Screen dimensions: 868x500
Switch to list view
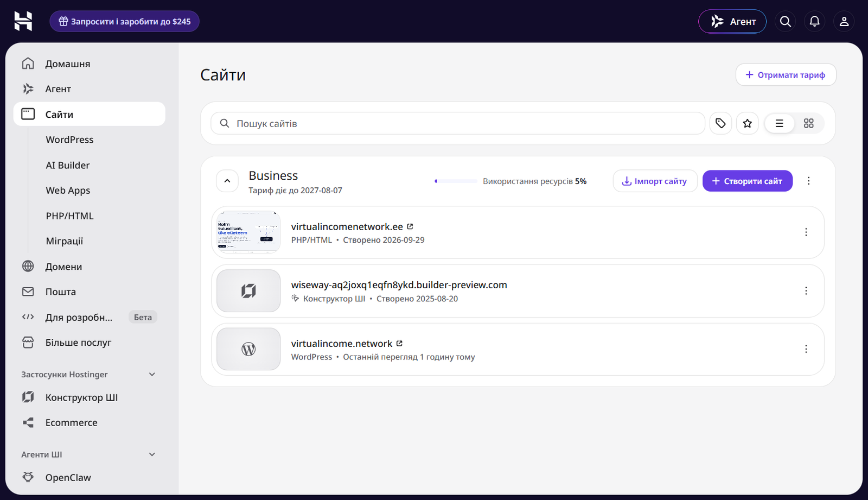[x=780, y=123]
